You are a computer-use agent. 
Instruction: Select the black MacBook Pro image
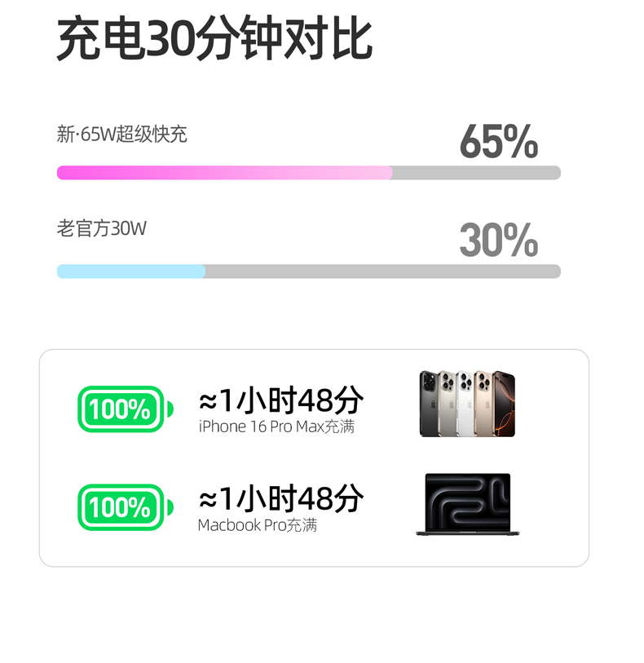pyautogui.click(x=467, y=505)
